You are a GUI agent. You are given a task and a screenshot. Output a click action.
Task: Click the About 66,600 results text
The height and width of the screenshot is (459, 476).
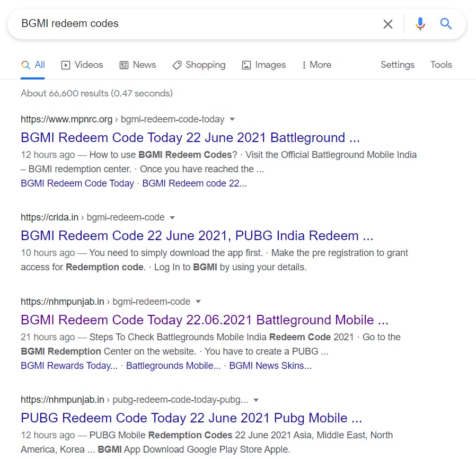point(96,93)
